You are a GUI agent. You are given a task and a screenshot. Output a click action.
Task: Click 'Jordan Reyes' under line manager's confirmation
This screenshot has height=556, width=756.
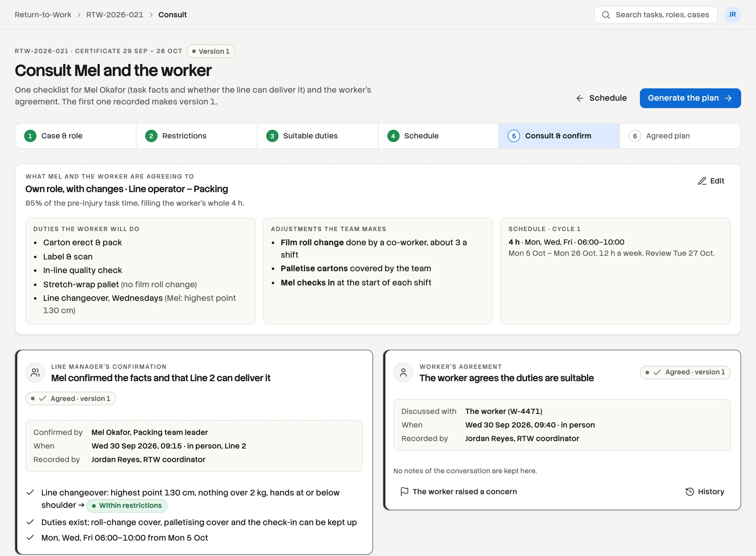coord(148,460)
